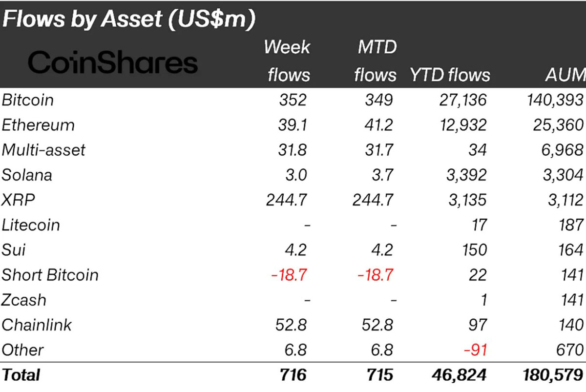The height and width of the screenshot is (392, 586).
Task: Select the Week flows column header
Action: tap(287, 61)
